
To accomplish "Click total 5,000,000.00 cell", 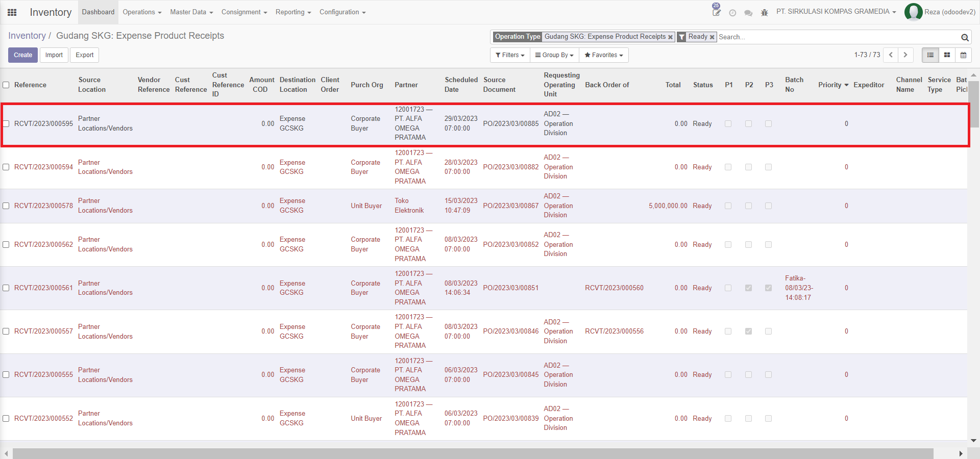I will pyautogui.click(x=668, y=206).
